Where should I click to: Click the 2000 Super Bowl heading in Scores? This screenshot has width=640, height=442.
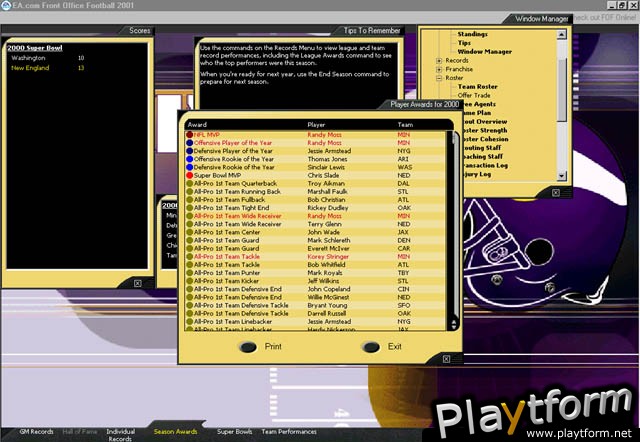[x=35, y=48]
